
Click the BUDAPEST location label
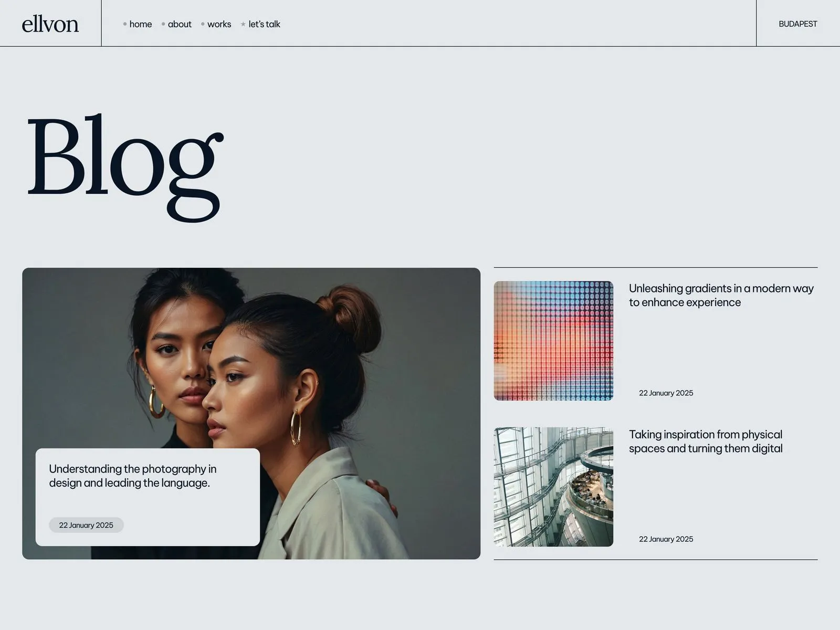pyautogui.click(x=798, y=24)
